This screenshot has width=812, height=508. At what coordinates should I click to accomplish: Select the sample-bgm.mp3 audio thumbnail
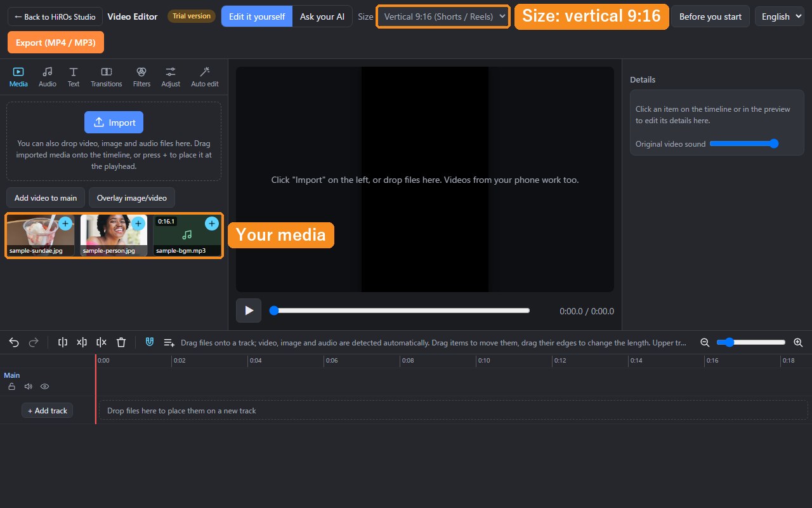pyautogui.click(x=187, y=235)
